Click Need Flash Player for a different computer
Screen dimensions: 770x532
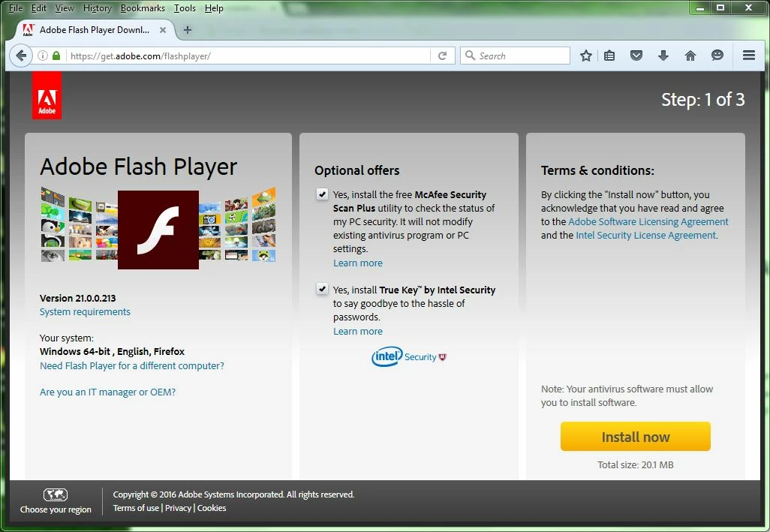(132, 365)
